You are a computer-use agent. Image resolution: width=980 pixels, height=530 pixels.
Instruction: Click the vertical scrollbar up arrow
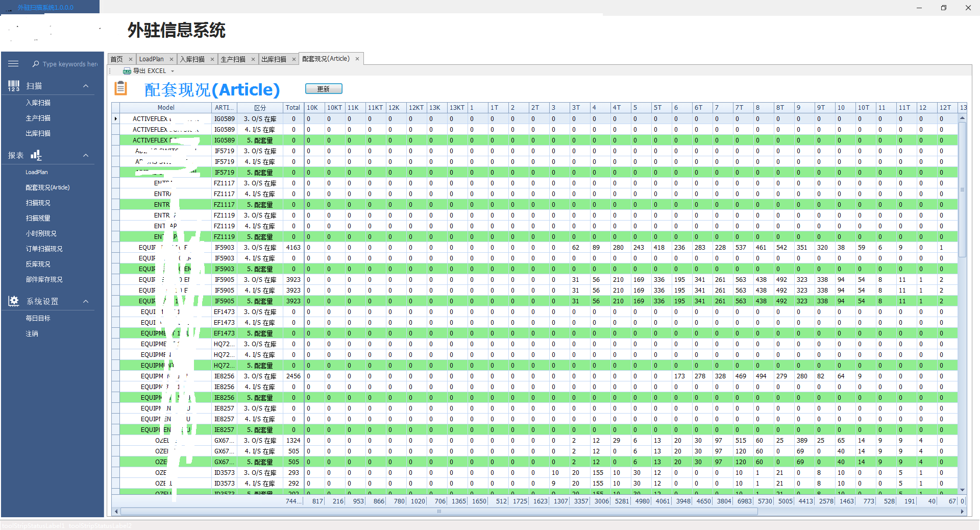(x=963, y=118)
